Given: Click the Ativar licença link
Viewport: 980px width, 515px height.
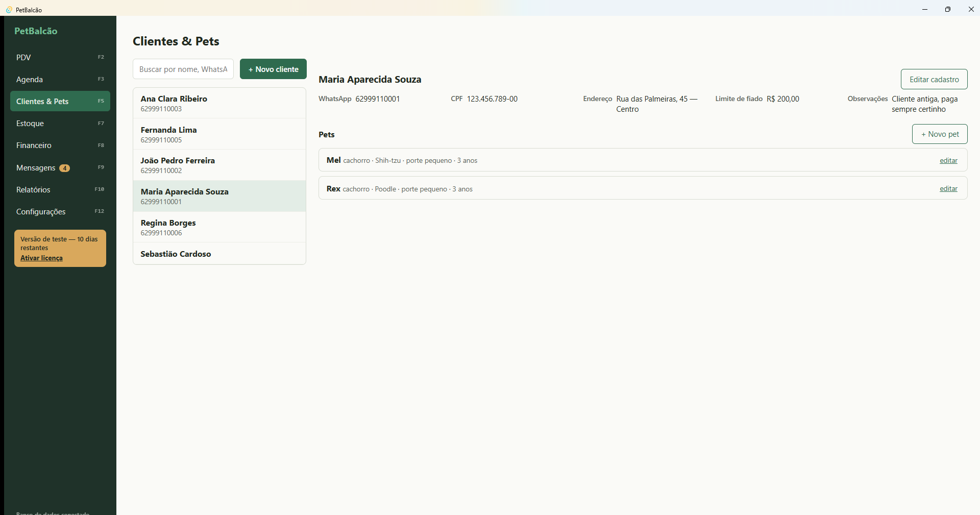Looking at the screenshot, I should (x=41, y=258).
